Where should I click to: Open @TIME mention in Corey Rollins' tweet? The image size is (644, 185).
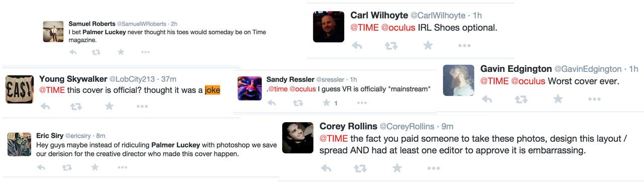click(x=334, y=138)
